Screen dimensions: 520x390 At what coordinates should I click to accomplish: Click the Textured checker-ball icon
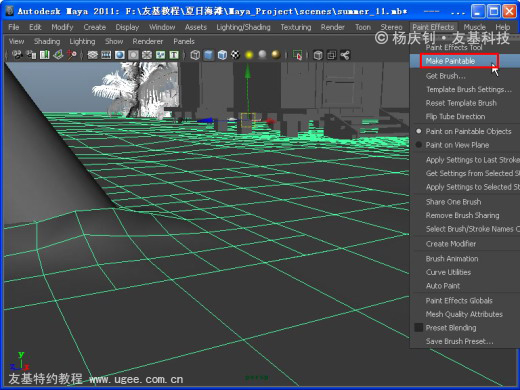pos(236,55)
